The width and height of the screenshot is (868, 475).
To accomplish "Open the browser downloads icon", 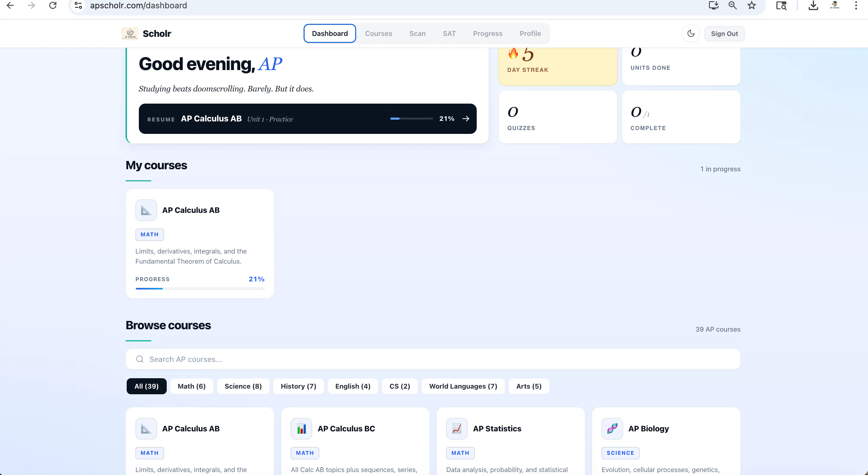I will pos(813,5).
